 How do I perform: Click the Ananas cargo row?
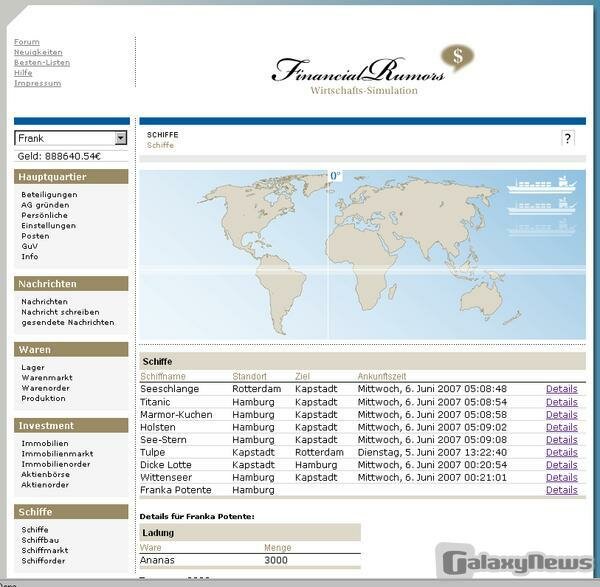[250, 560]
